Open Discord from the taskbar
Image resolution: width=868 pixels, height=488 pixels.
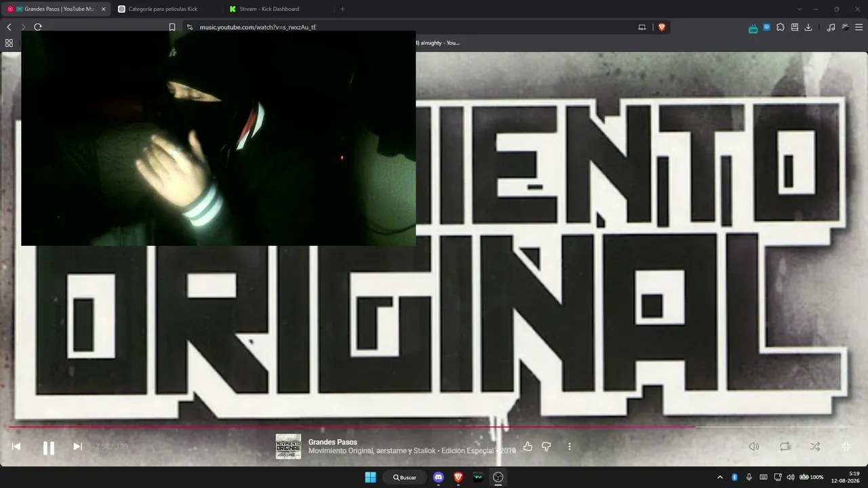[438, 477]
